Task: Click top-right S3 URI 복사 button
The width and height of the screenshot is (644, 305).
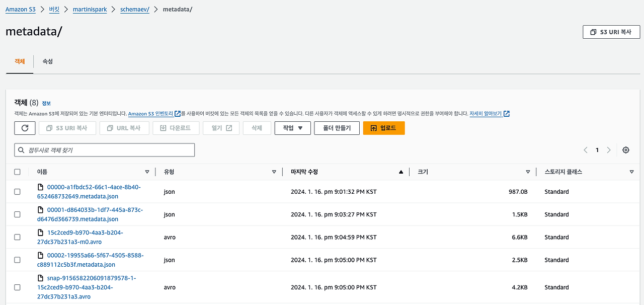Action: [x=611, y=32]
